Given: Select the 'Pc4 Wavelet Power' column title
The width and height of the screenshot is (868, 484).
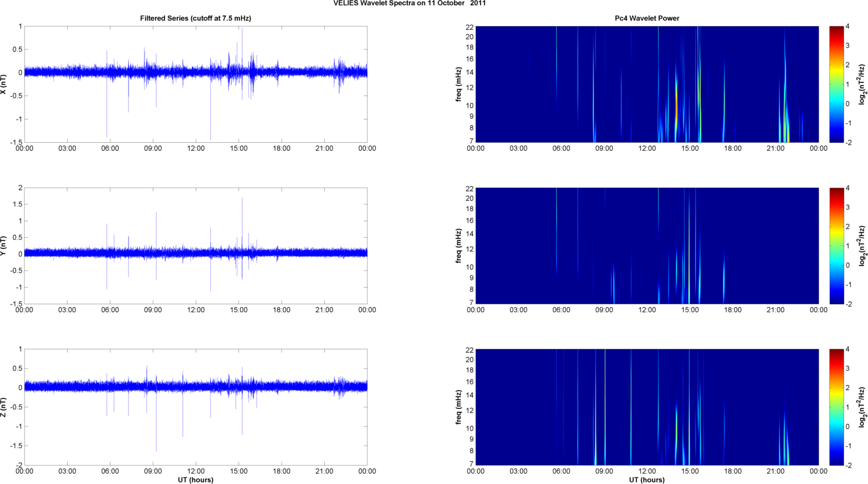Looking at the screenshot, I should click(x=647, y=18).
